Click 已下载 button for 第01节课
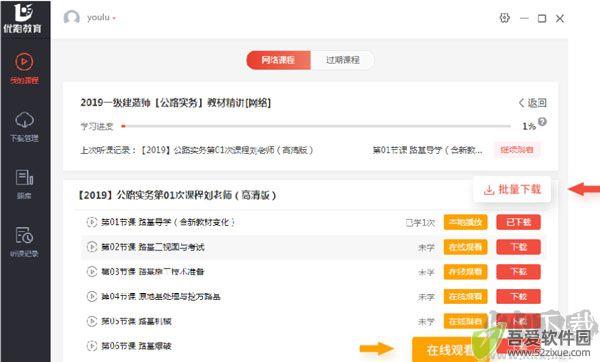 (518, 222)
